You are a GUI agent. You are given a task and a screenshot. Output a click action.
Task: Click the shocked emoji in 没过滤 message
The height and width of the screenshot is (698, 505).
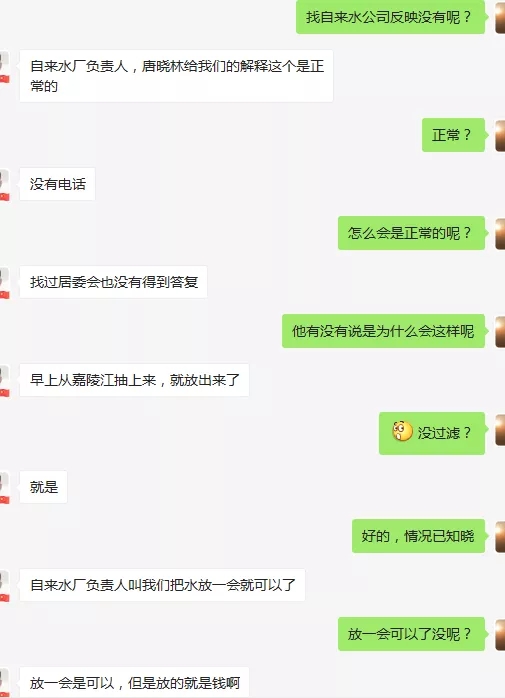click(402, 431)
